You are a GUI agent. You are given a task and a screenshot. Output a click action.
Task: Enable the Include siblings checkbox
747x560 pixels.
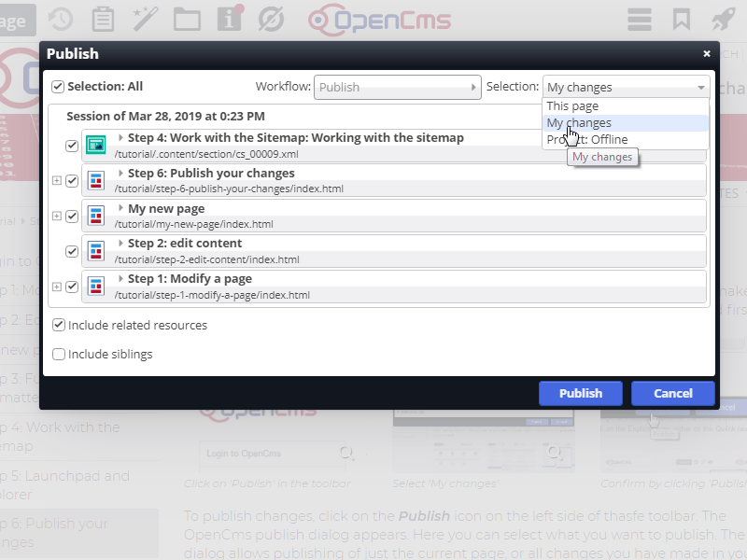click(x=59, y=355)
